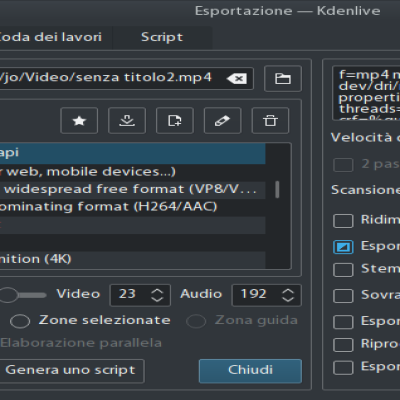Open the Coda dei lavori tab
This screenshot has height=400, width=400.
pyautogui.click(x=51, y=37)
